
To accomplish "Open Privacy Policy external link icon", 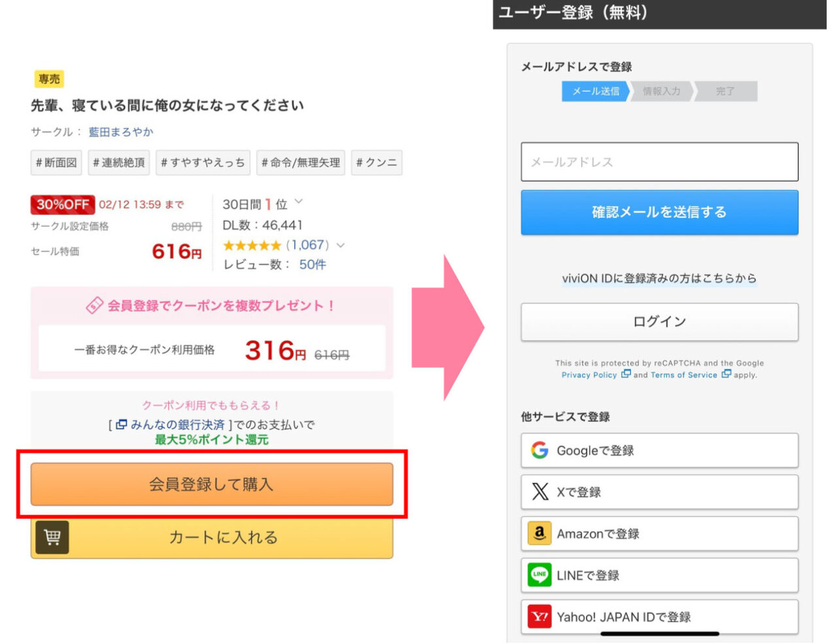I will coord(626,375).
